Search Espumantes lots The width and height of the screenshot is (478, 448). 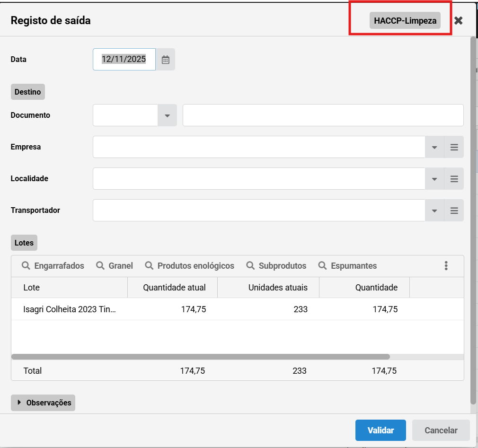pos(347,266)
